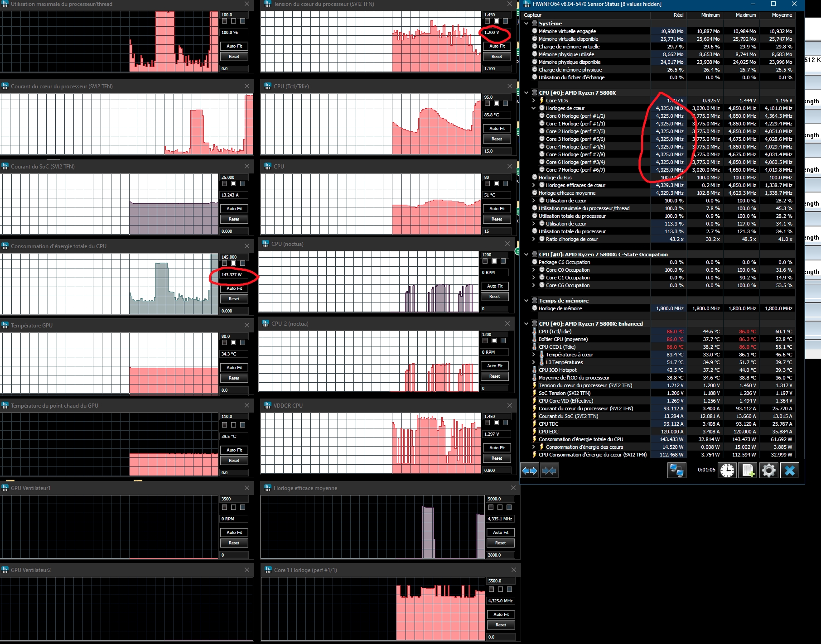The image size is (821, 644).
Task: Select the Boîtier CPU (moyenne) row
Action: coord(659,339)
